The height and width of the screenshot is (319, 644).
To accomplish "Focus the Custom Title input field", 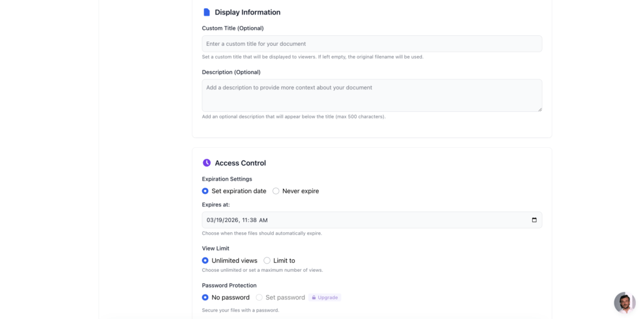I will tap(371, 44).
